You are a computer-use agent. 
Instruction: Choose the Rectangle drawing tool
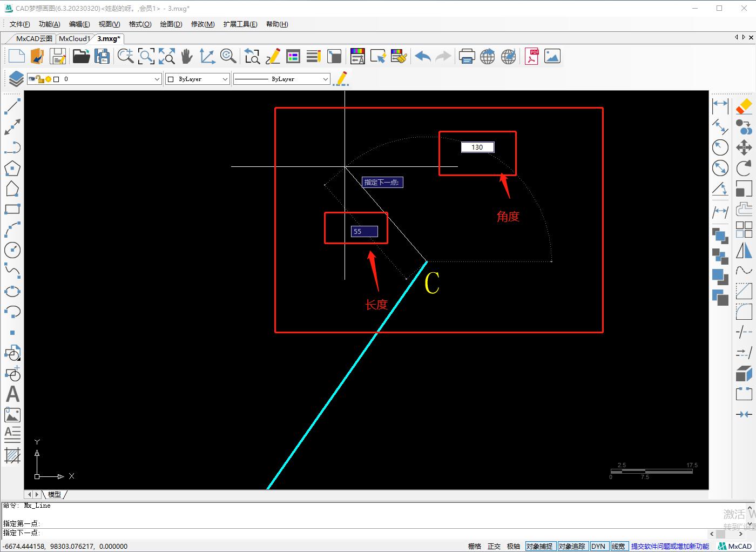(x=12, y=209)
